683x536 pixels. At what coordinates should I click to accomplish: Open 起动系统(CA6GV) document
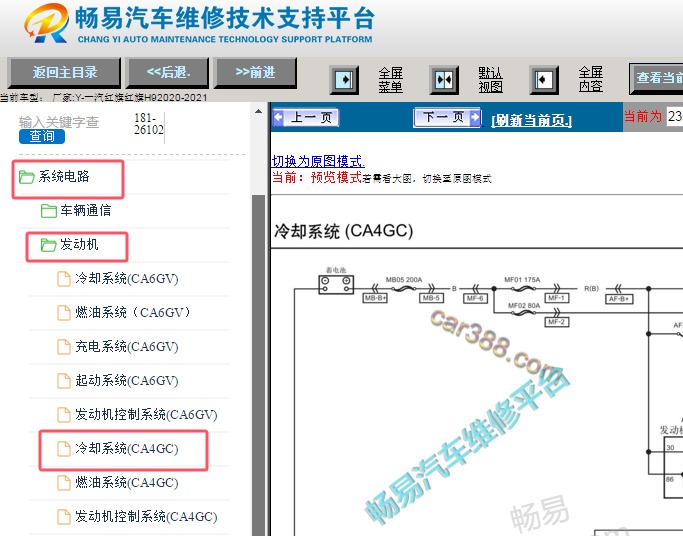(127, 381)
